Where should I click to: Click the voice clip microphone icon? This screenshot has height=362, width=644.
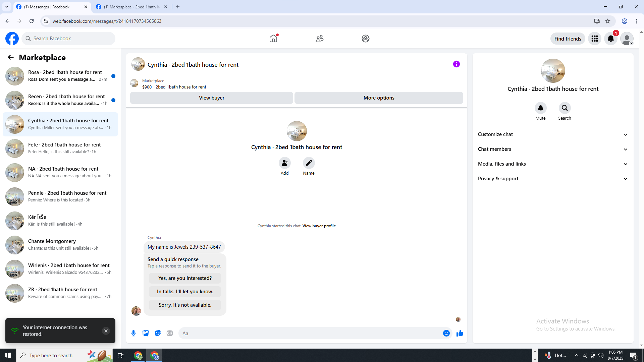click(133, 333)
